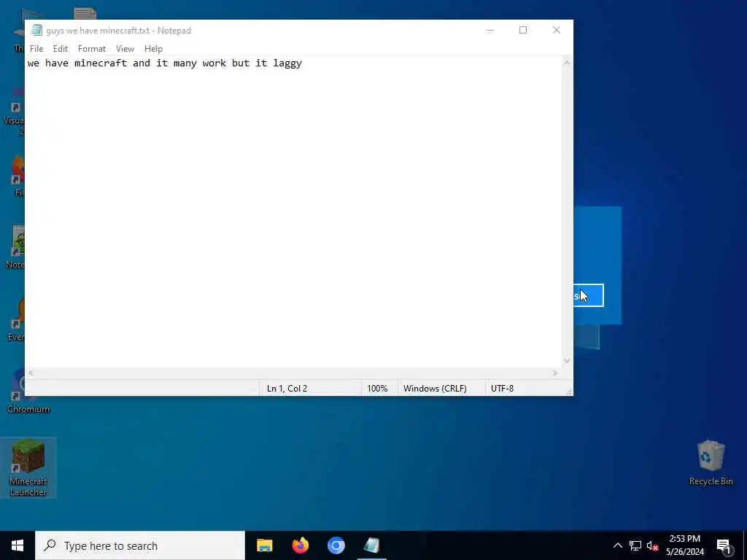Image resolution: width=747 pixels, height=560 pixels.
Task: Place cursor in the Notepad text line
Action: click(x=164, y=63)
